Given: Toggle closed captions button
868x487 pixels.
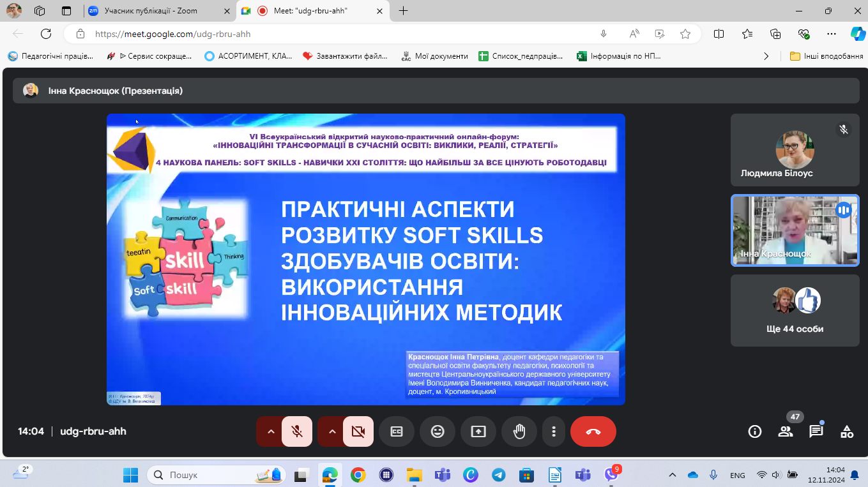Looking at the screenshot, I should click(x=397, y=431).
